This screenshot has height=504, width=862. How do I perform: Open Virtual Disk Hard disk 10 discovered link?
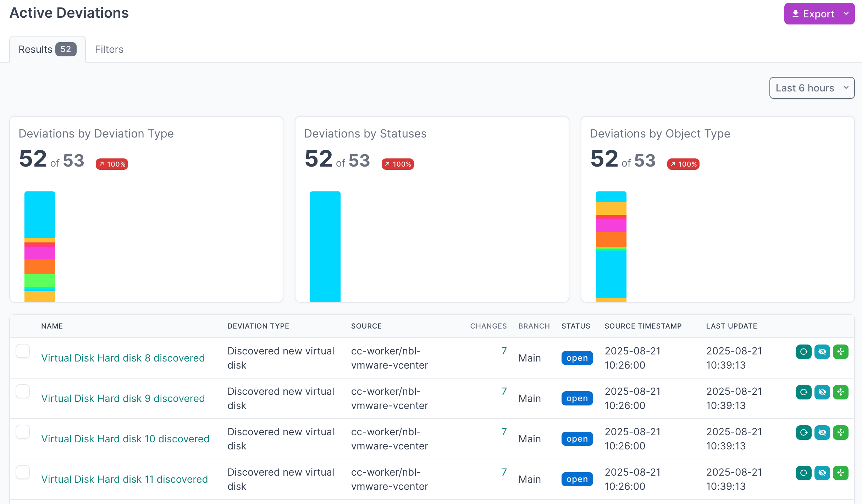click(125, 439)
